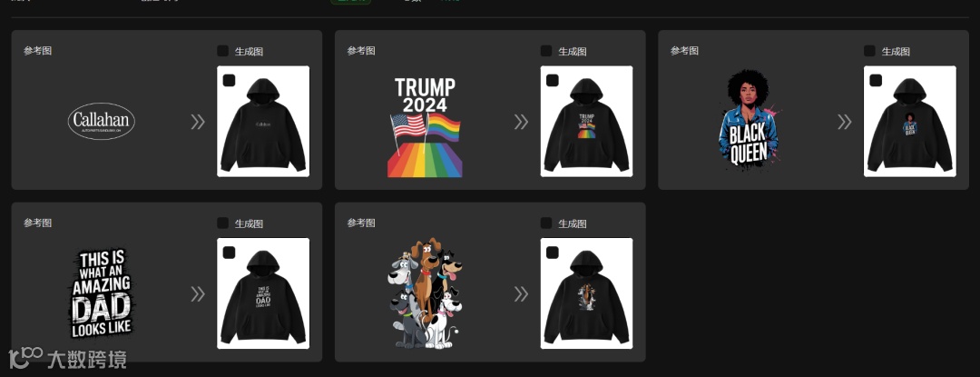Open the cartoon dogs reference image
Screen dimensions: 980x377
425,293
